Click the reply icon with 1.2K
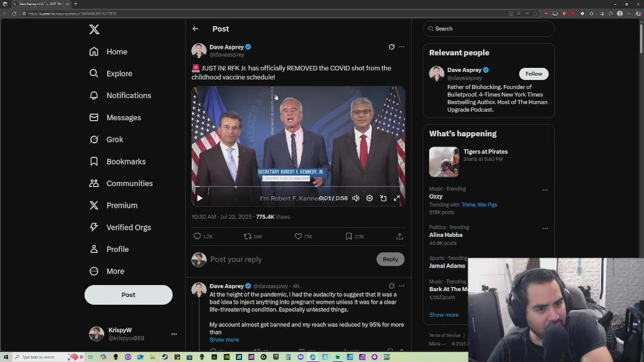This screenshot has height=362, width=644. 203,236
